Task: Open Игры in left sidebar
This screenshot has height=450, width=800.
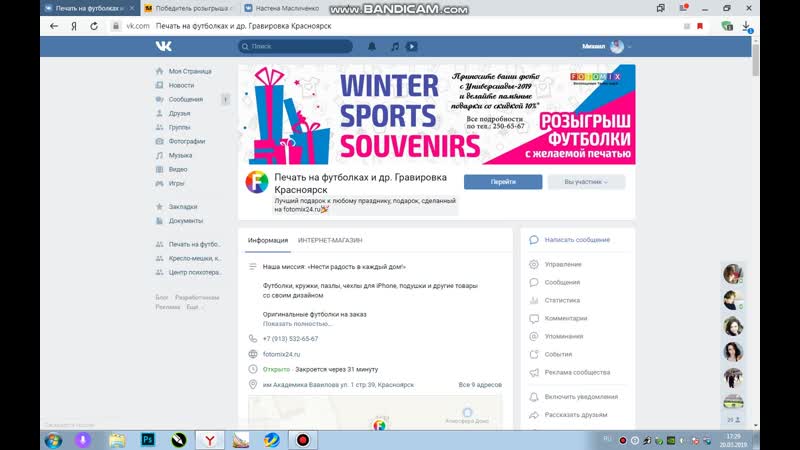Action: point(177,183)
